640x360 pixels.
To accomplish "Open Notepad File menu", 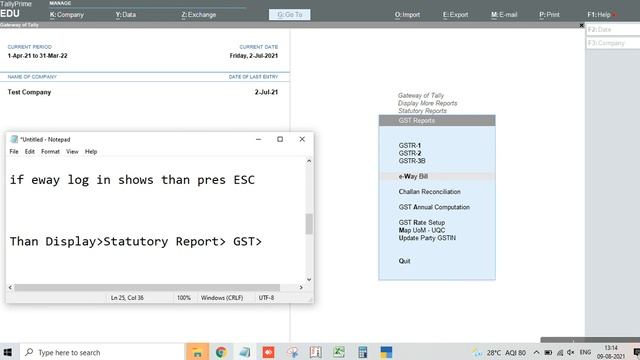I will (x=14, y=151).
